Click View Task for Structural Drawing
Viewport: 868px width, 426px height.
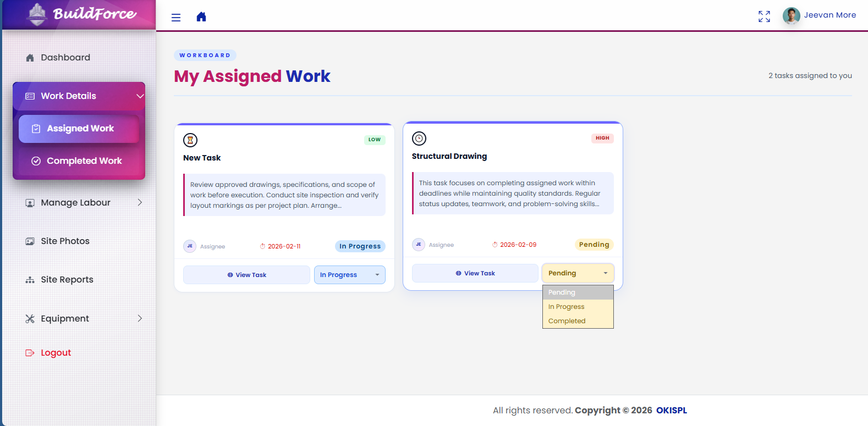(475, 273)
